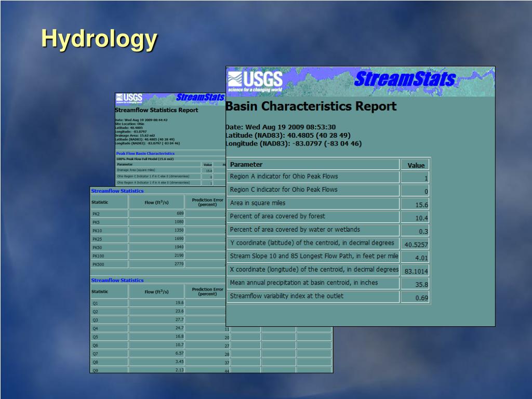Click the 24.7 flow value for Q4
Viewport: 532px width, 399px height.
[156, 328]
